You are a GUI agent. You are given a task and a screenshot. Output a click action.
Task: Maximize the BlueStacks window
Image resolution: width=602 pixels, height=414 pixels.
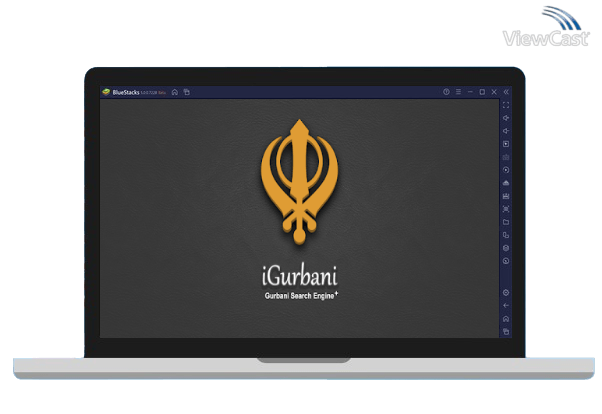(482, 92)
